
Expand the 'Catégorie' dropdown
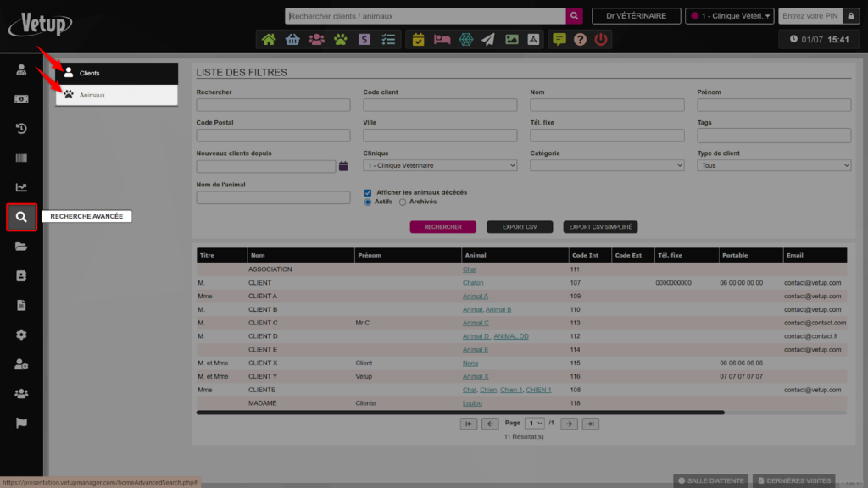607,166
